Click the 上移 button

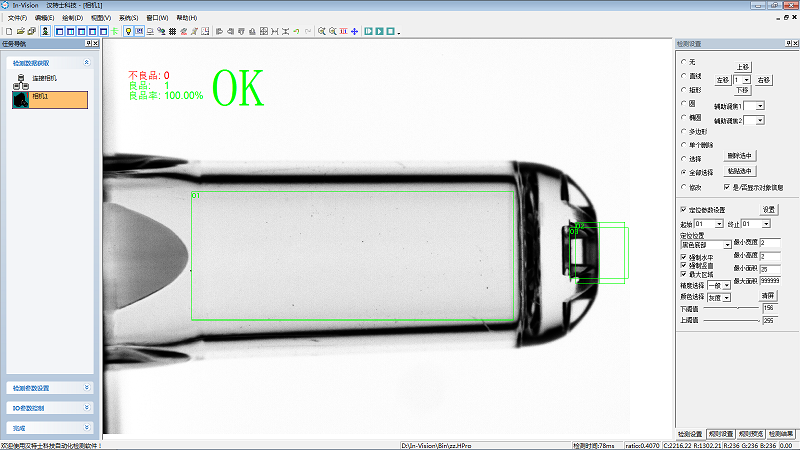(741, 67)
